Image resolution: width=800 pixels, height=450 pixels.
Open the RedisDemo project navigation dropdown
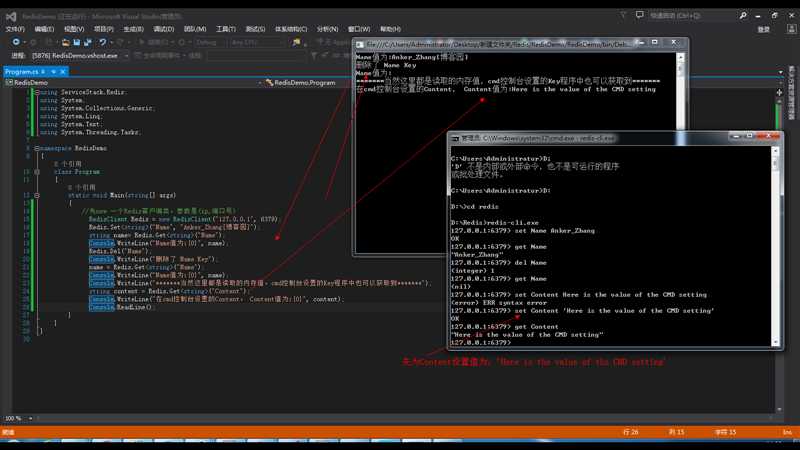pyautogui.click(x=134, y=83)
